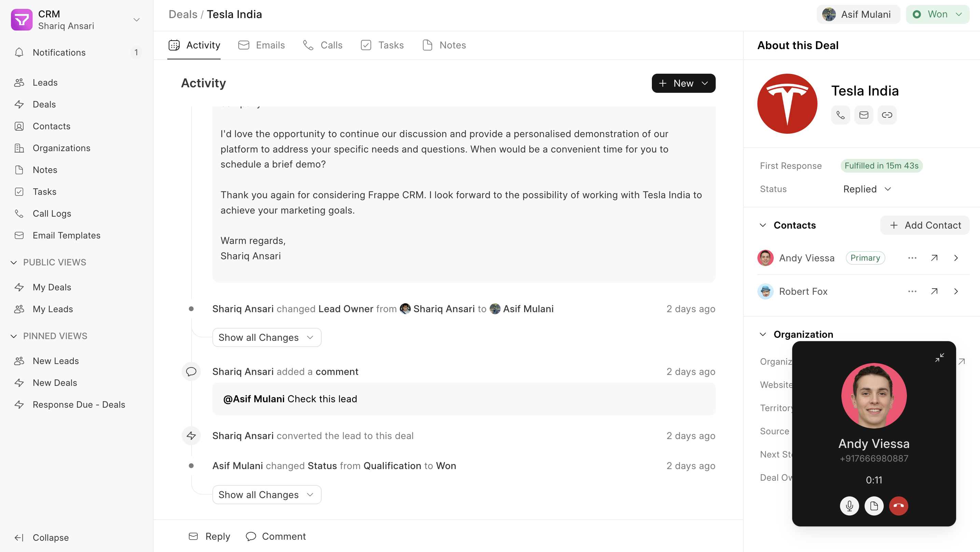Switch to the Emails tab
This screenshot has width=980, height=552.
(x=261, y=45)
